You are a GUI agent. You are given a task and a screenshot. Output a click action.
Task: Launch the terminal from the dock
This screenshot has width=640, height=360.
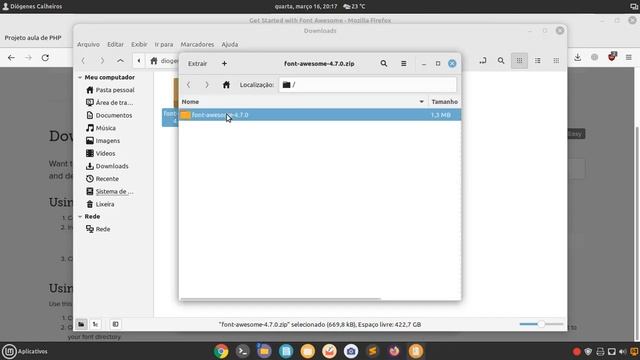click(x=243, y=351)
